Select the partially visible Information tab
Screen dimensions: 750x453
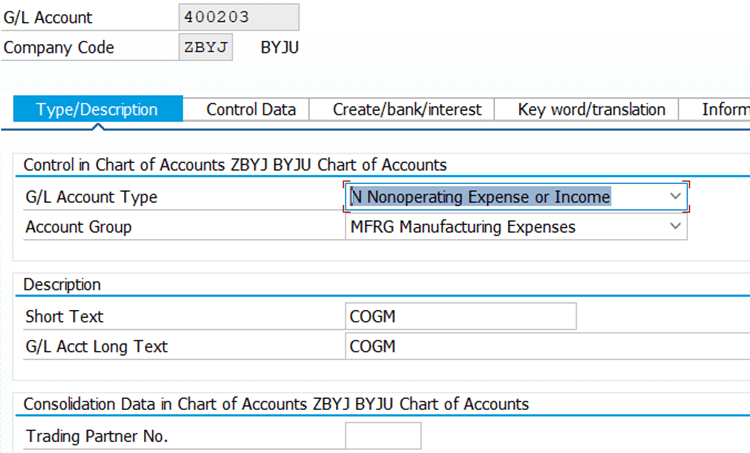(724, 109)
